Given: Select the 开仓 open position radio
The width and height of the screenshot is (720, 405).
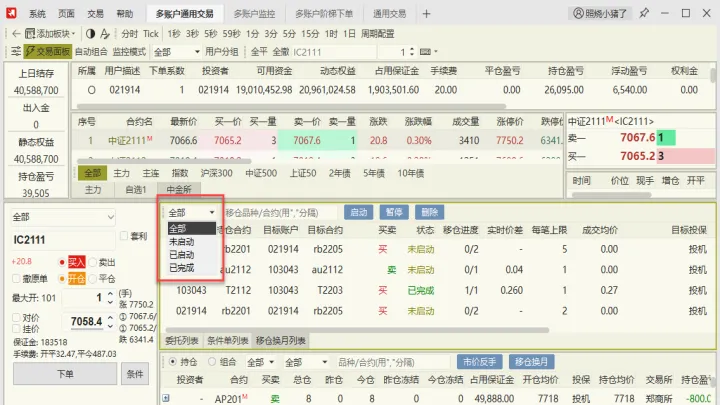Looking at the screenshot, I should coord(62,278).
